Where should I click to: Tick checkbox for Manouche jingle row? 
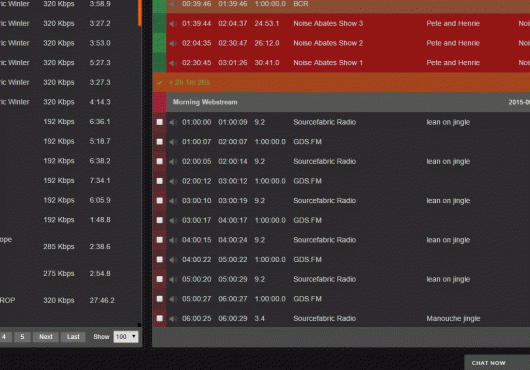[x=160, y=318]
